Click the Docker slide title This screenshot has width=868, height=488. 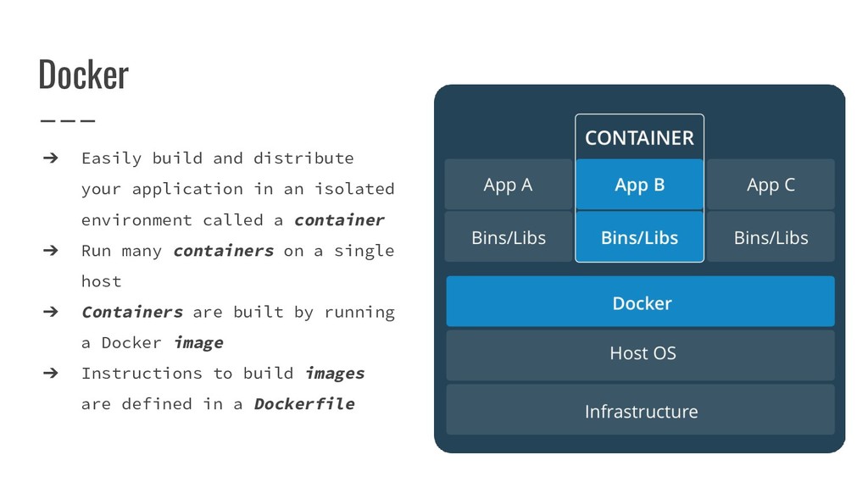coord(84,75)
